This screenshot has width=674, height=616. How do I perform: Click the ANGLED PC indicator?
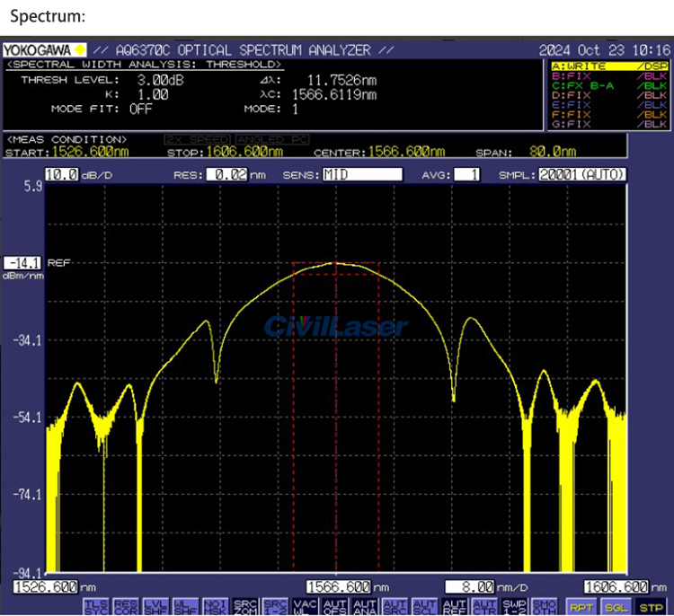point(272,139)
